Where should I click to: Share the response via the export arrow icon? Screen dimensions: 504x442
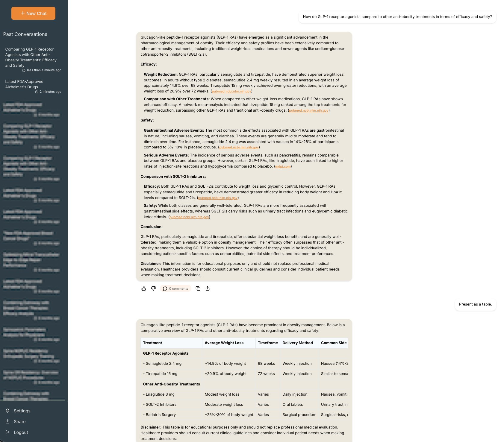[208, 288]
